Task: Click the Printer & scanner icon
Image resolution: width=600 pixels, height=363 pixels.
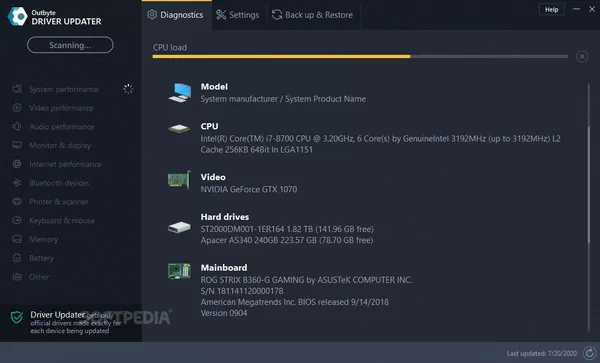Action: 17,202
